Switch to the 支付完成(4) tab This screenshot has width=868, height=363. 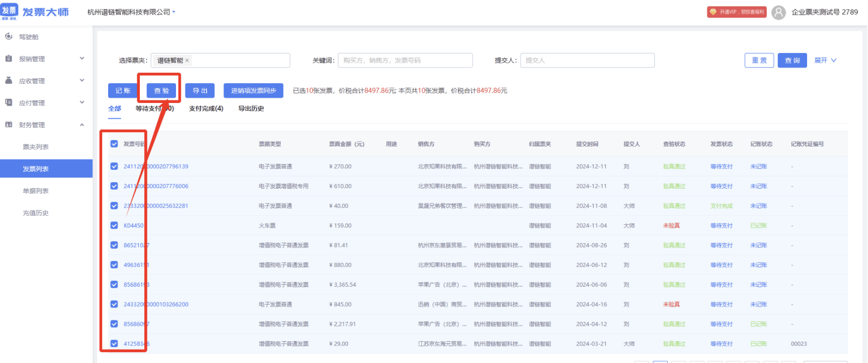[206, 108]
